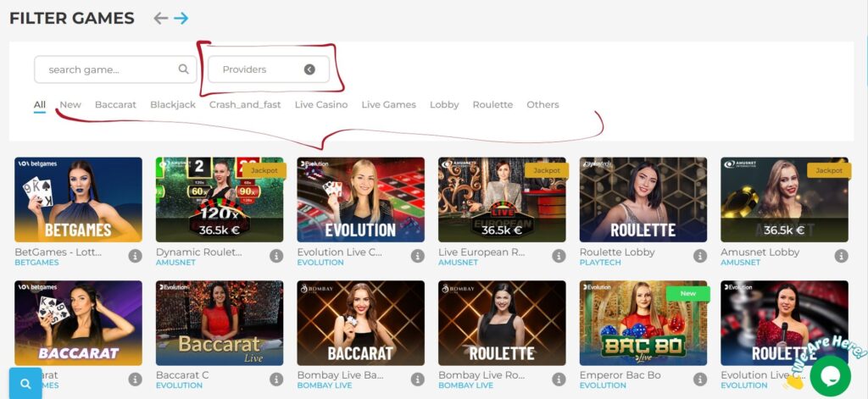868x399 pixels.
Task: Open BetGames Baccarat game thumbnail
Action: pos(78,324)
